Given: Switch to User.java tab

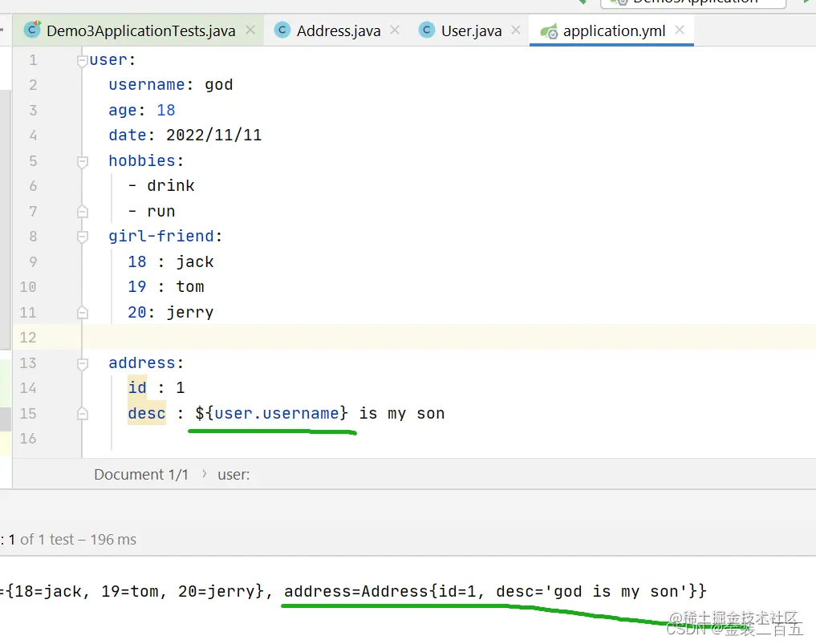Looking at the screenshot, I should pyautogui.click(x=471, y=30).
